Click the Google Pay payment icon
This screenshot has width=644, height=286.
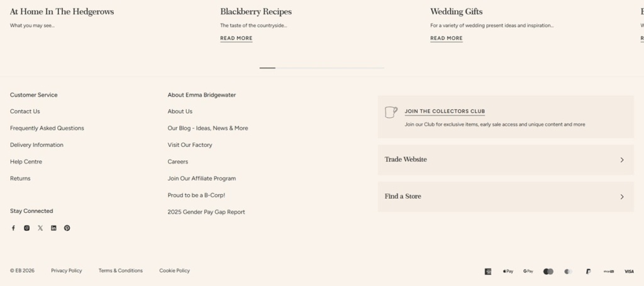(x=528, y=271)
